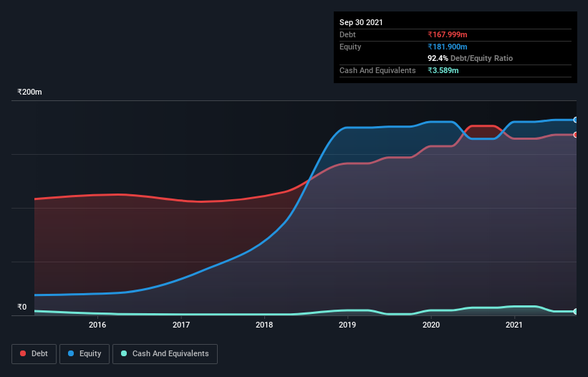Click the Equity label in tooltip
Image resolution: width=588 pixels, height=377 pixels.
pyautogui.click(x=350, y=47)
